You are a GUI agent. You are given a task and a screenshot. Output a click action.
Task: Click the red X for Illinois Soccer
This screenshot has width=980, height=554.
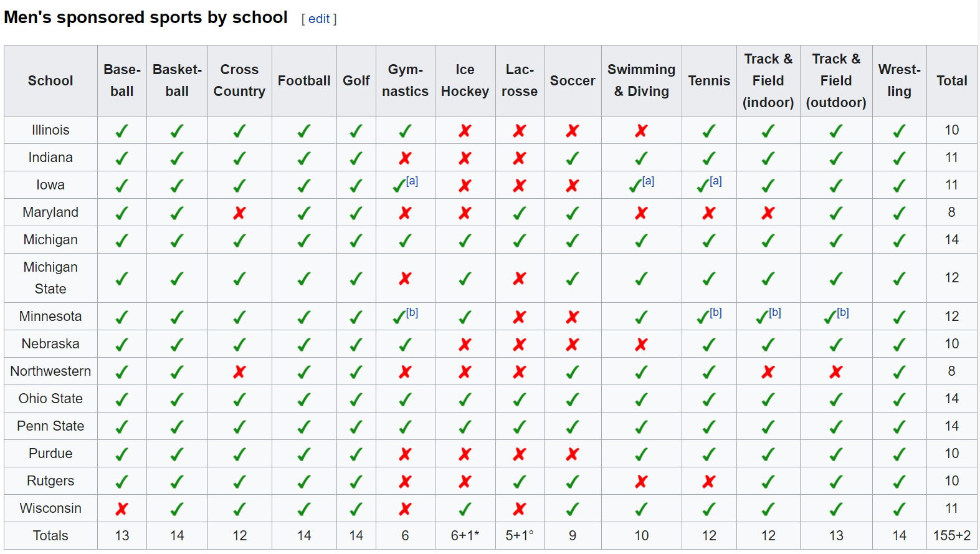(x=573, y=131)
